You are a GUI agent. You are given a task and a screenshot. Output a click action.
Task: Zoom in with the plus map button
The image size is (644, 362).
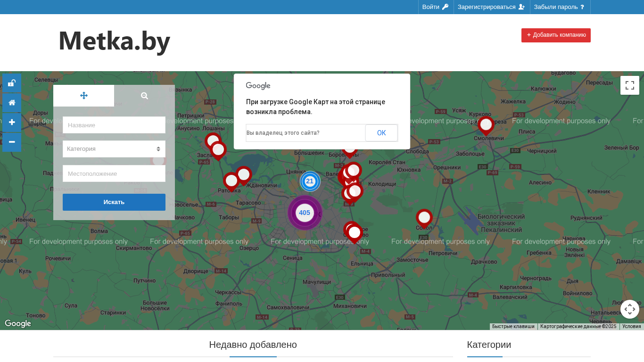[12, 122]
